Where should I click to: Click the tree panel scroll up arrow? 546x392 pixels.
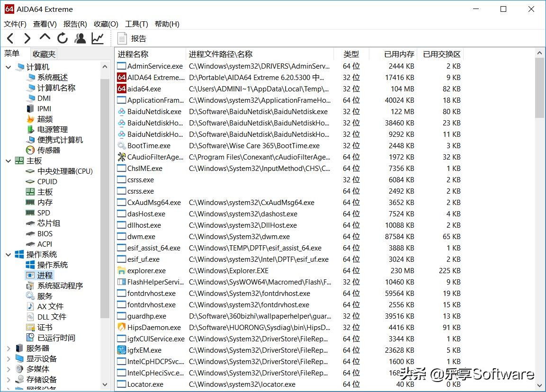[x=105, y=66]
